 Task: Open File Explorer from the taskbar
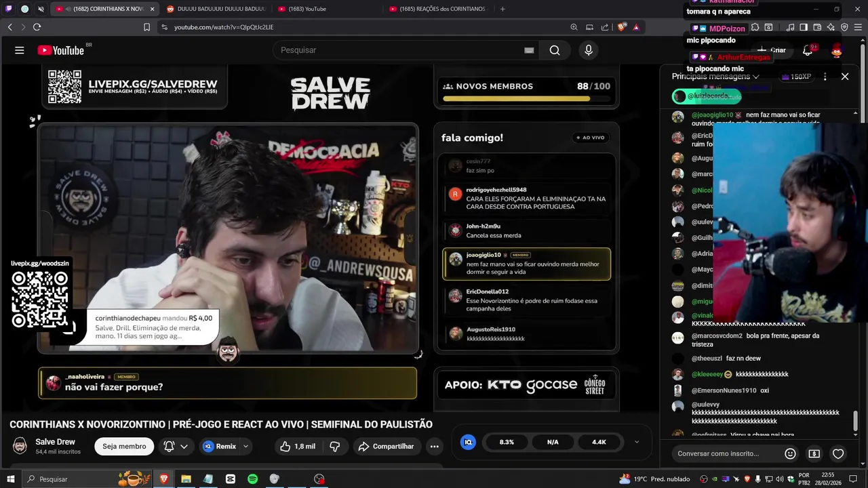point(186,479)
